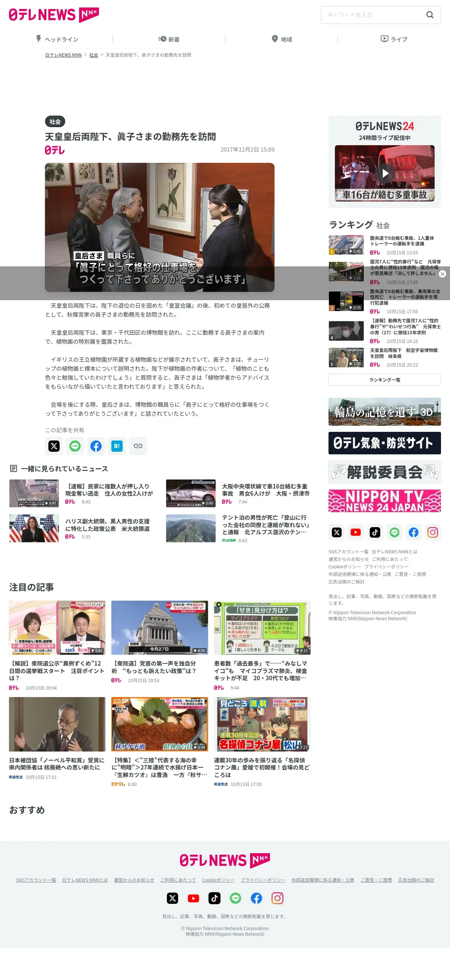Open the 地域 region tab
Image resolution: width=450 pixels, height=980 pixels.
[x=282, y=39]
